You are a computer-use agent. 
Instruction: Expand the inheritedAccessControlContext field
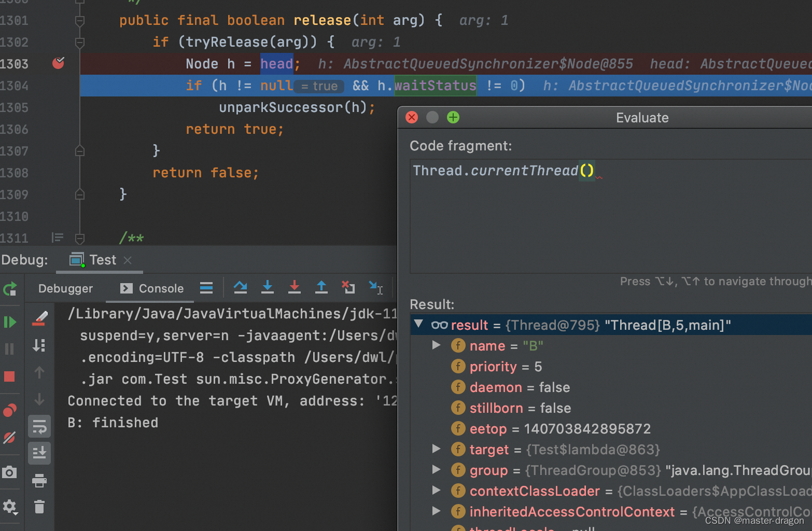437,511
